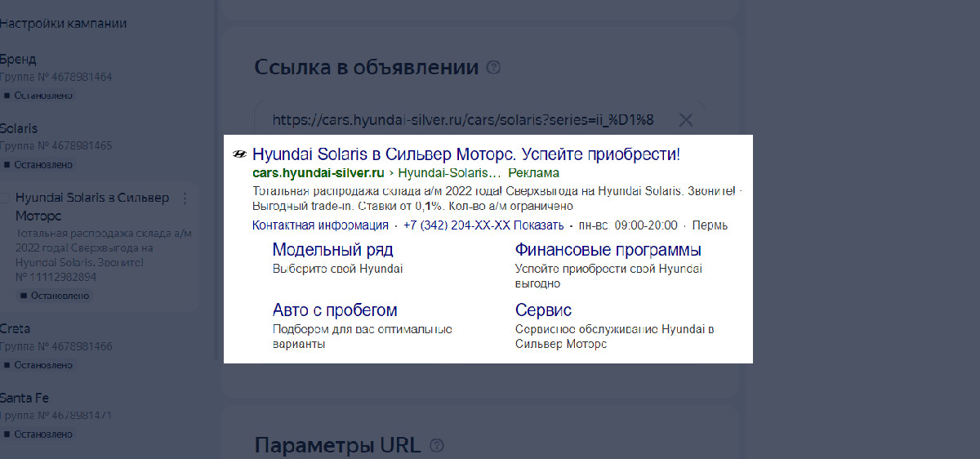This screenshot has height=459, width=980.
Task: Click ad number № 11112982894
Action: pos(56,277)
